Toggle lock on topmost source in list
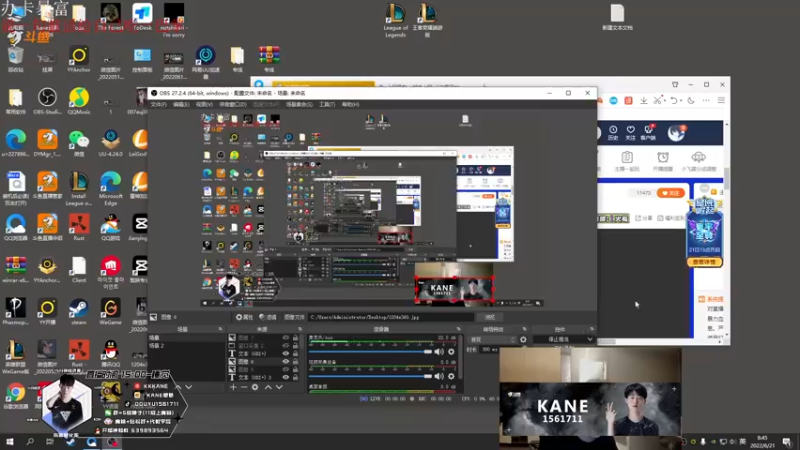 click(295, 338)
